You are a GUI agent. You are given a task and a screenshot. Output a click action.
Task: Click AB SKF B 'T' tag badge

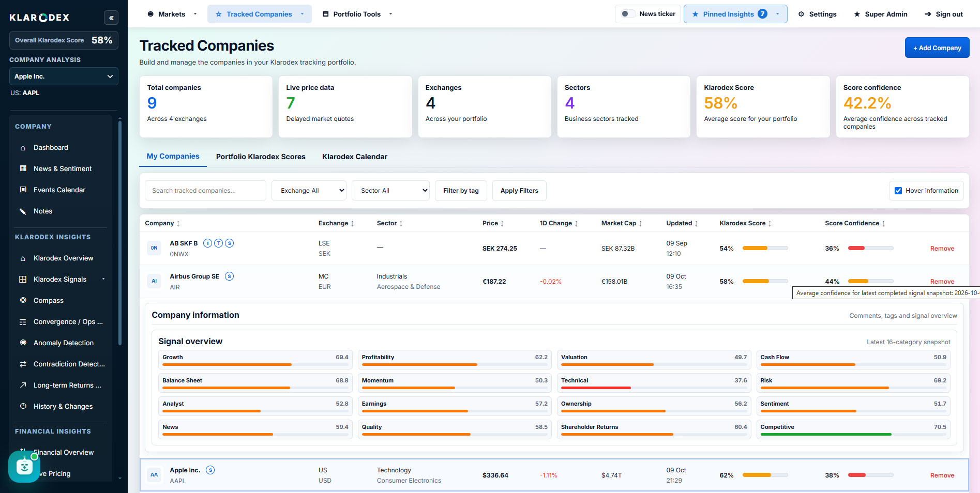coord(218,243)
